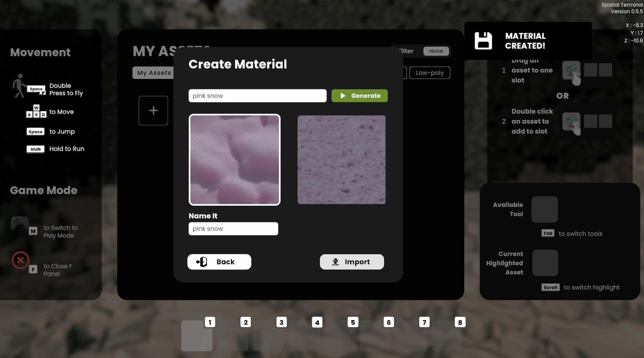Switch to the My Assets tab
The width and height of the screenshot is (644, 358).
click(153, 73)
